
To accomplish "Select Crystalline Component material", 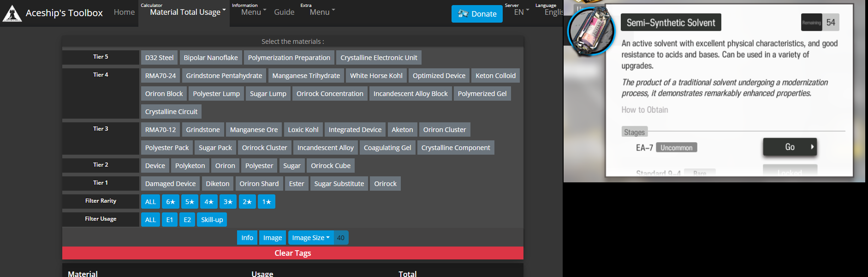I will (x=456, y=148).
